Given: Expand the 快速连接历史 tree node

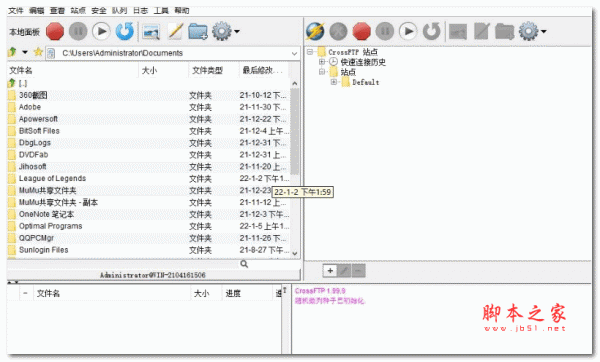Looking at the screenshot, I should [x=322, y=62].
